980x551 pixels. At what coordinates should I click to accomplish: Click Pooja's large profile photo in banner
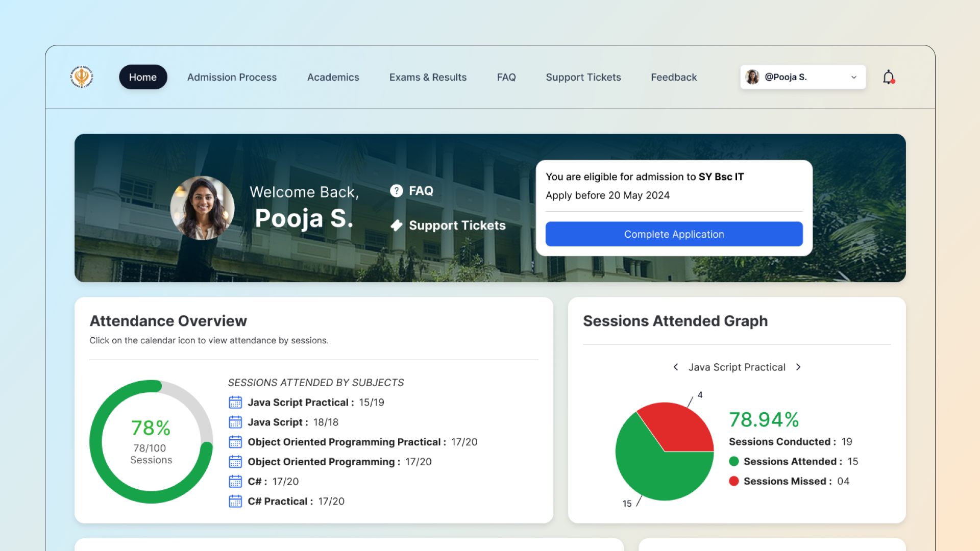click(202, 208)
